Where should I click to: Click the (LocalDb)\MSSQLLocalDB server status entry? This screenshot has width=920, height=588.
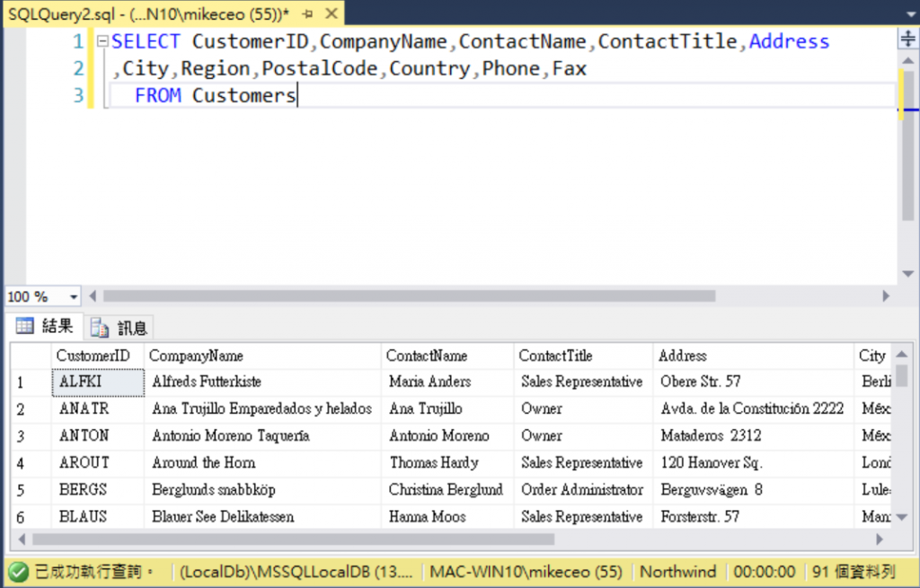[x=296, y=572]
